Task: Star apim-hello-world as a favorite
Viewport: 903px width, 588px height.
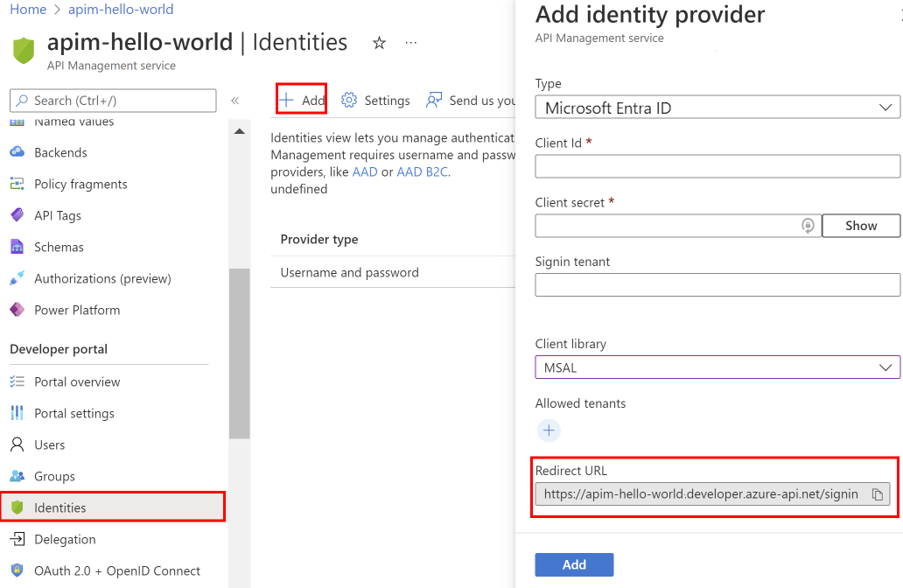Action: pos(379,41)
